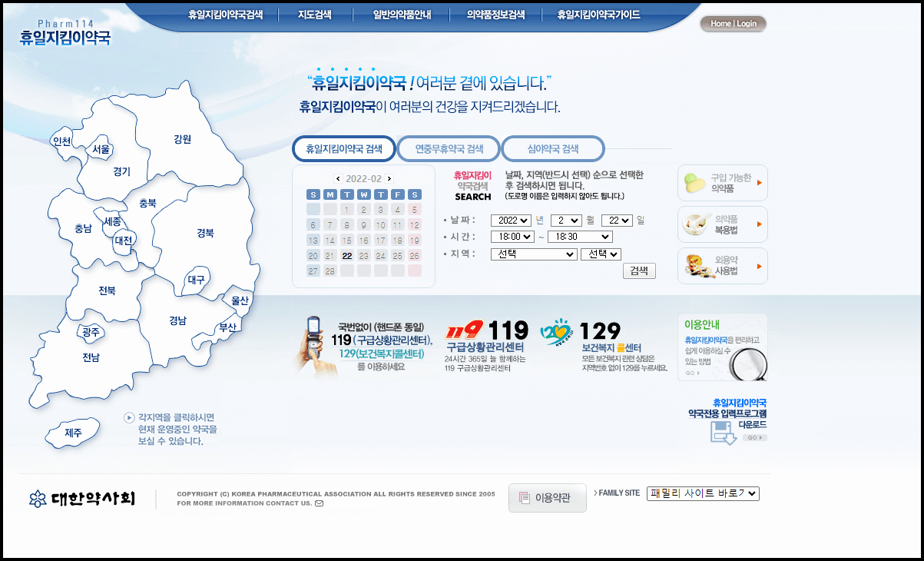Select 대전 on the map
Screen dimensions: 924x561
tap(123, 241)
